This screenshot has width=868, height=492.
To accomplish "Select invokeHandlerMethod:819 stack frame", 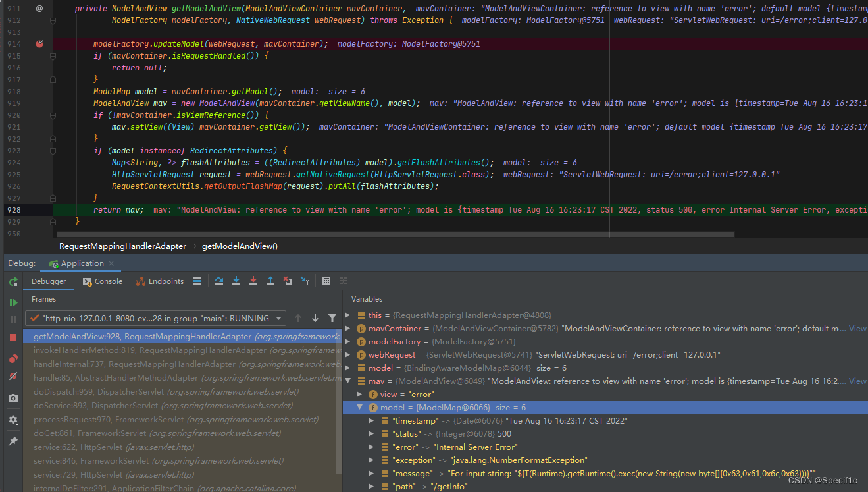I will coord(182,350).
